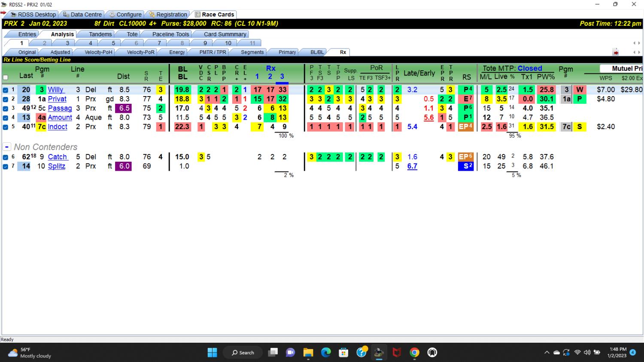
Task: Click the volume speaker tray icon
Action: (x=587, y=353)
